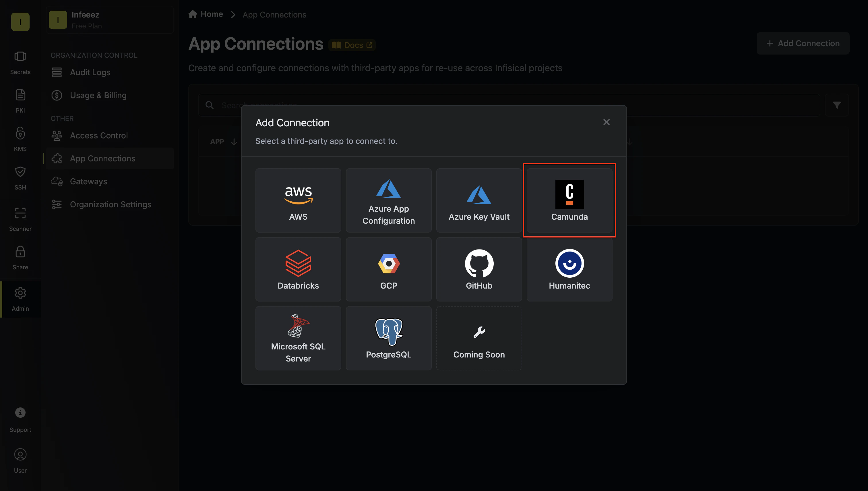Viewport: 868px width, 491px height.
Task: Open the Infeeez Free Plan organization switcher
Action: [x=110, y=20]
